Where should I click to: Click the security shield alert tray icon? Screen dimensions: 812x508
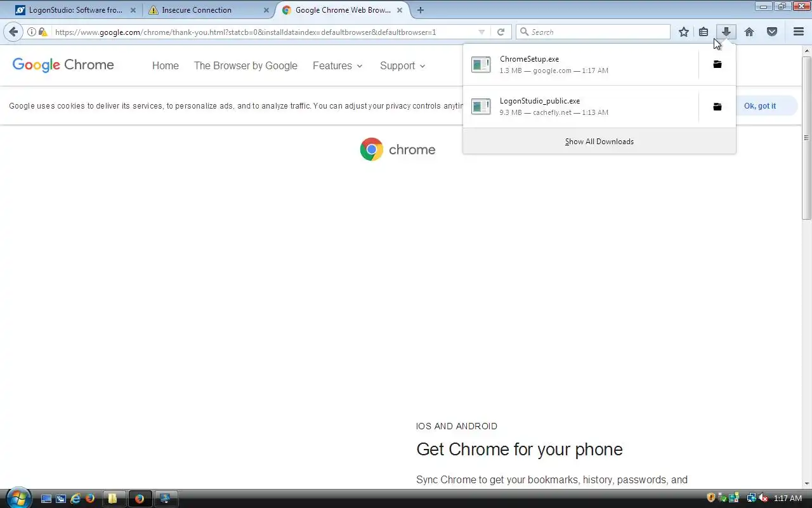(711, 498)
